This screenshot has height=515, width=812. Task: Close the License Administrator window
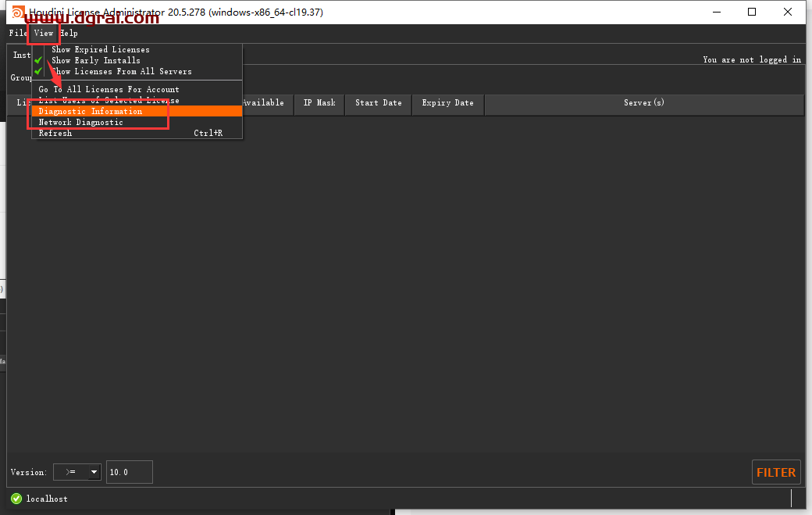tap(788, 12)
